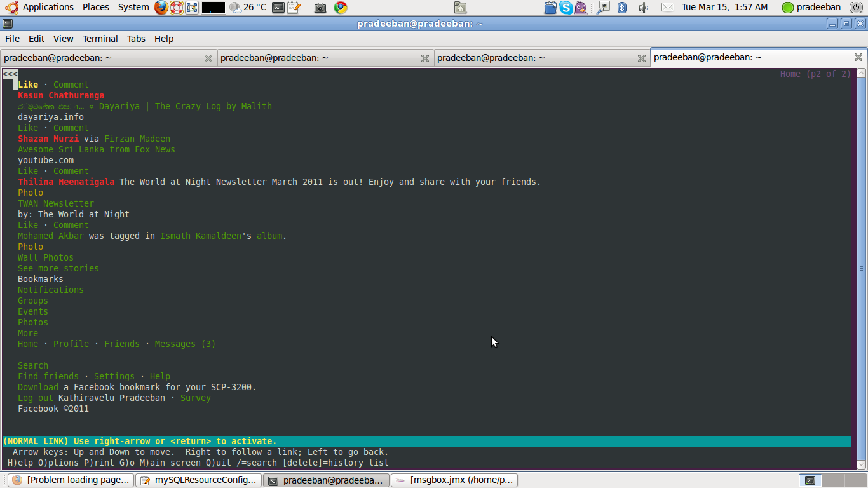Select the active rightmost terminal tab

[758, 57]
